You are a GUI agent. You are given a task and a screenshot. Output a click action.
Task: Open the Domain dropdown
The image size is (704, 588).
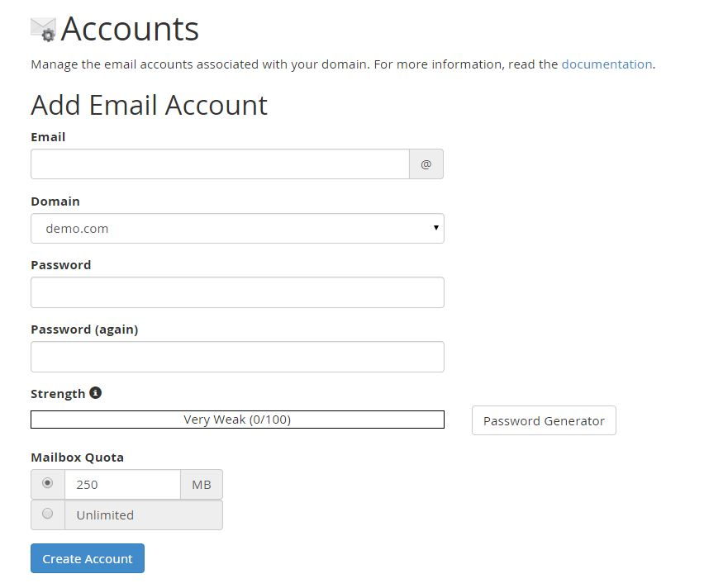click(x=237, y=228)
